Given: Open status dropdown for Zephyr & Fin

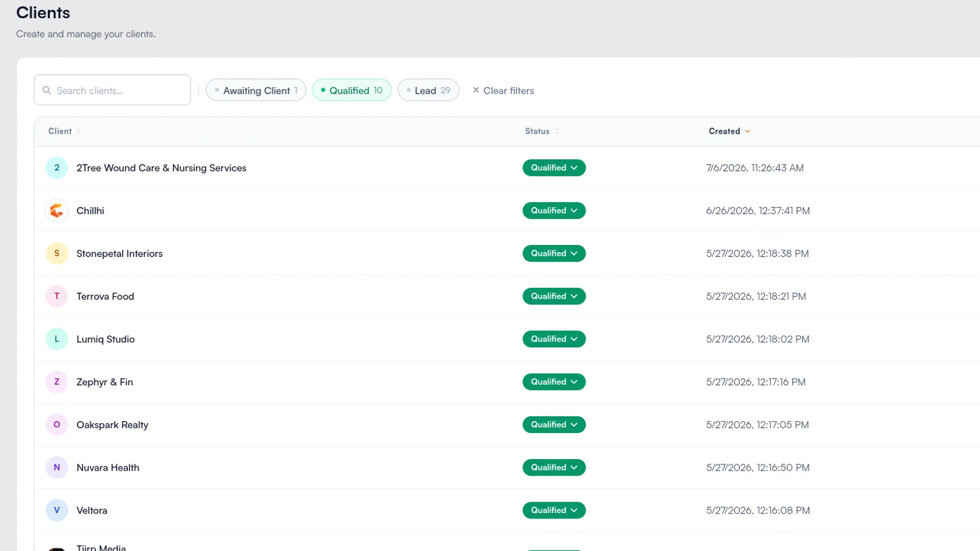Looking at the screenshot, I should 554,382.
